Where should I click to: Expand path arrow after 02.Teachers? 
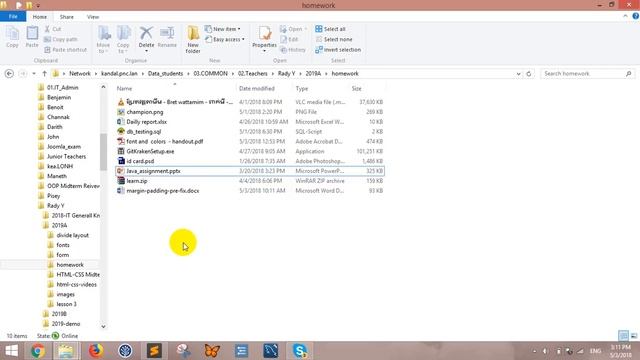273,73
